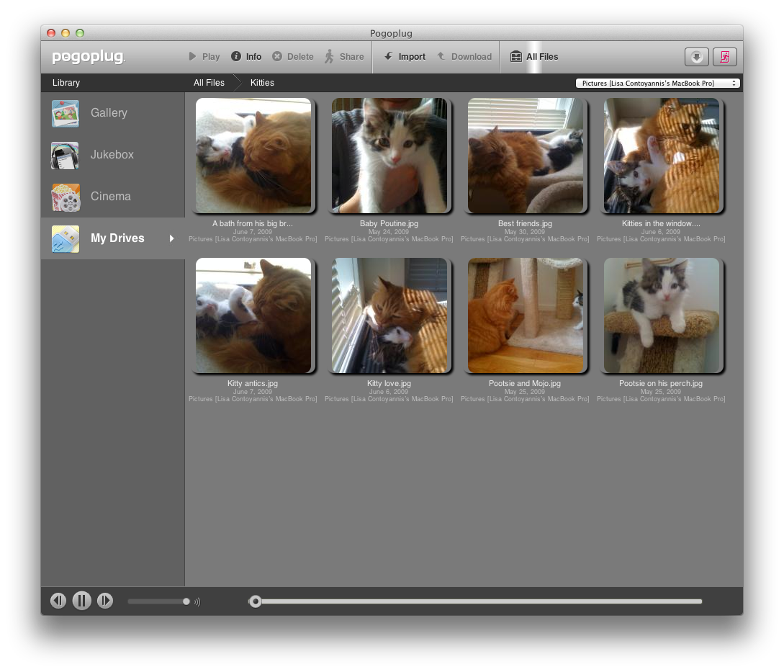This screenshot has width=784, height=672.
Task: Open the Cinema sidebar icon
Action: [66, 197]
